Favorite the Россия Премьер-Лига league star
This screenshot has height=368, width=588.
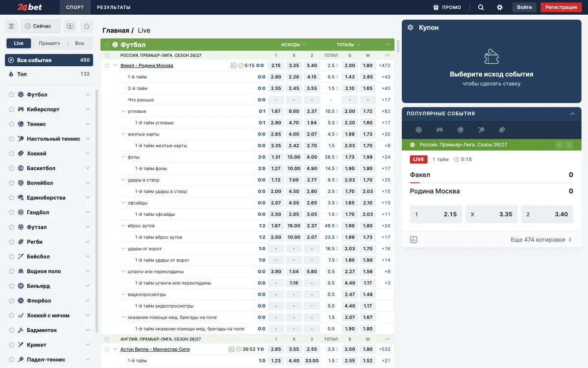point(107,55)
